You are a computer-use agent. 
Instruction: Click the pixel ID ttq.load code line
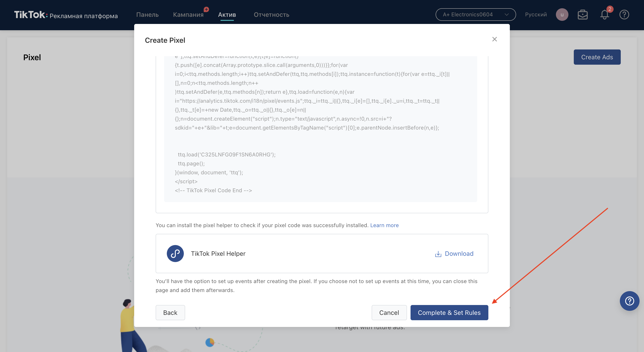click(227, 155)
